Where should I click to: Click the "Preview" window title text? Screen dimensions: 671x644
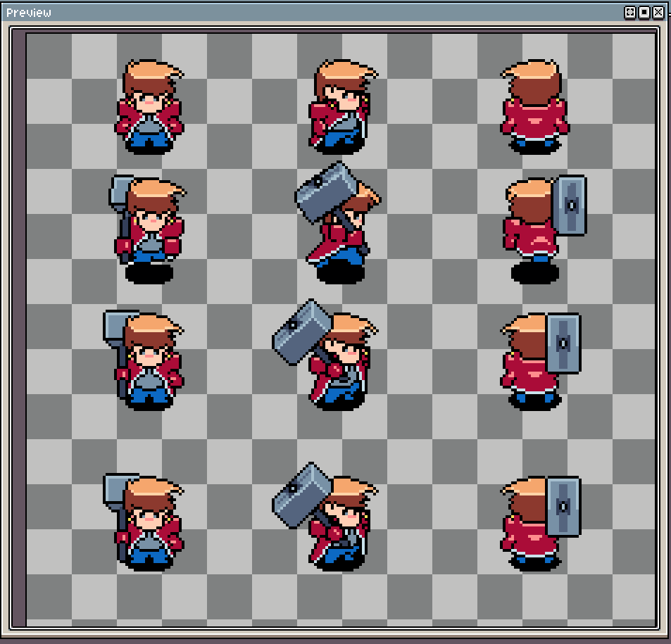29,13
